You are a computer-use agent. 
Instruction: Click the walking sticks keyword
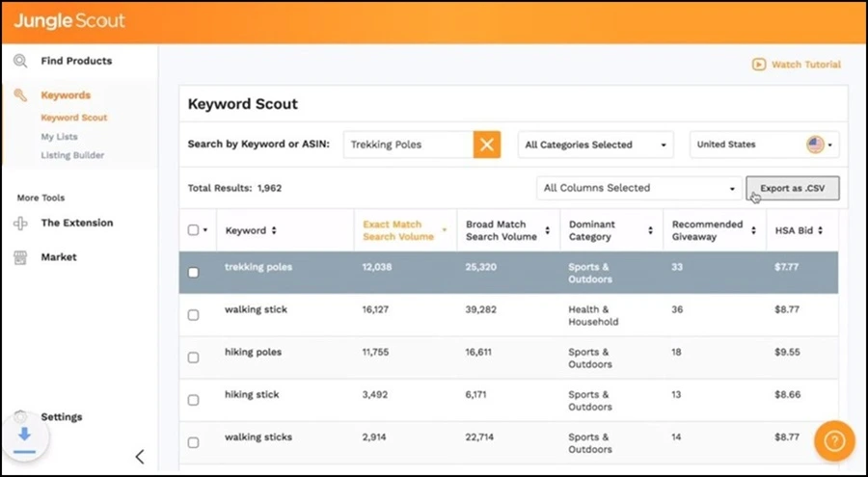pos(258,437)
